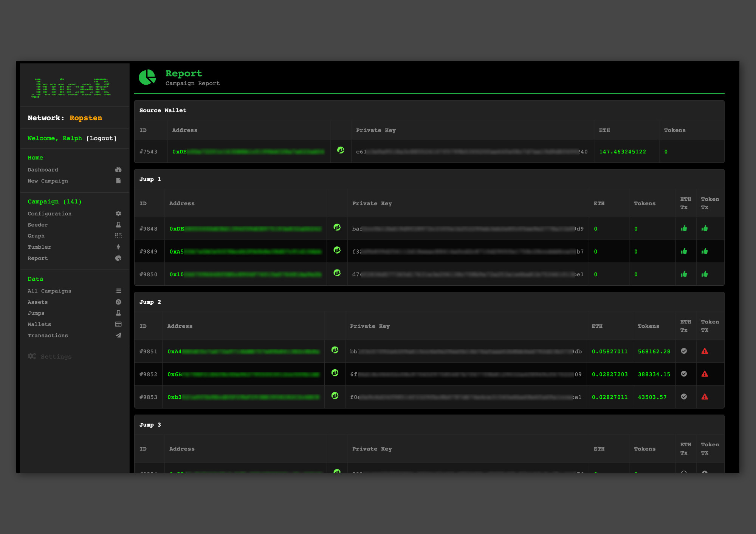
Task: Open the Jumps data page
Action: pos(36,313)
